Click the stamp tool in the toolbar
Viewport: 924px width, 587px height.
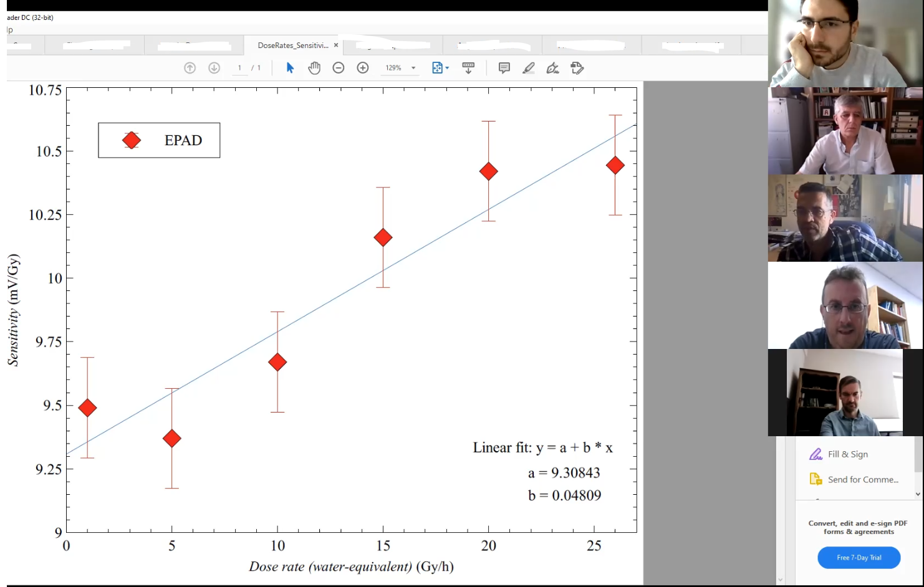coord(577,68)
